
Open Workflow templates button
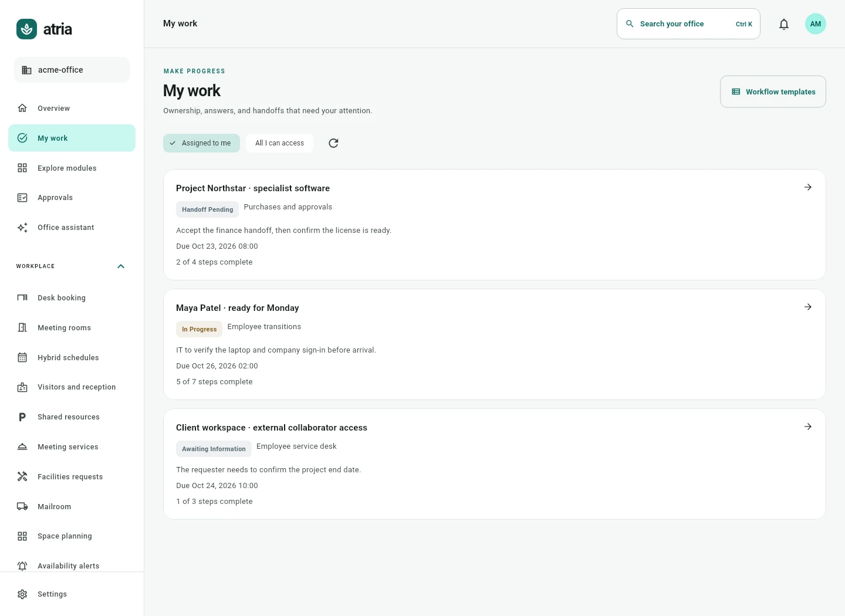coord(773,92)
